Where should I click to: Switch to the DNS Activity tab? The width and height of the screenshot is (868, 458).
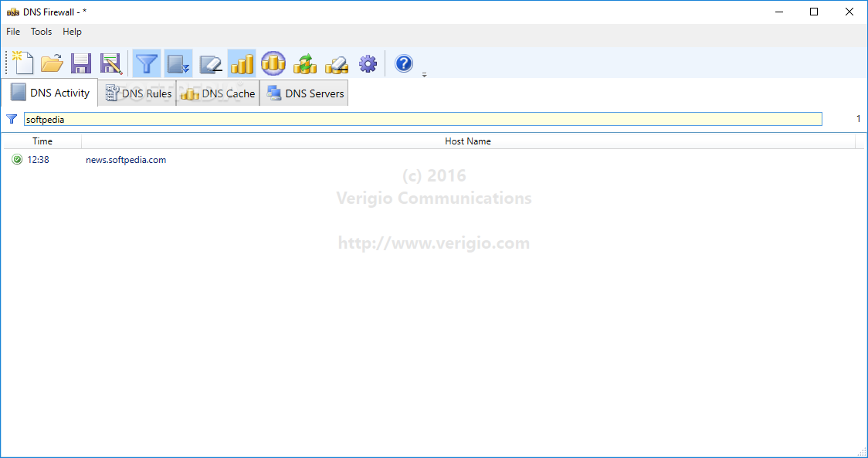point(50,93)
